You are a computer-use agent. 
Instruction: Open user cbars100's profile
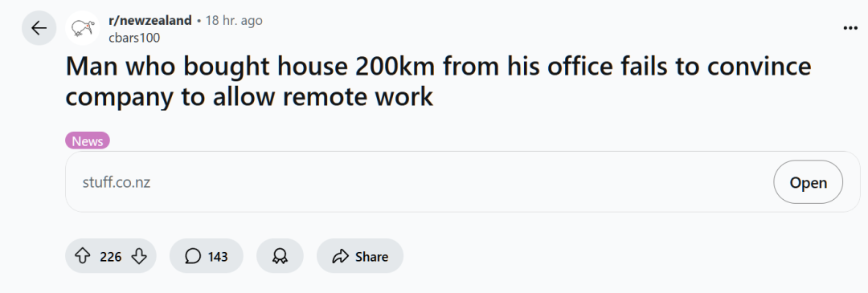pyautogui.click(x=134, y=38)
